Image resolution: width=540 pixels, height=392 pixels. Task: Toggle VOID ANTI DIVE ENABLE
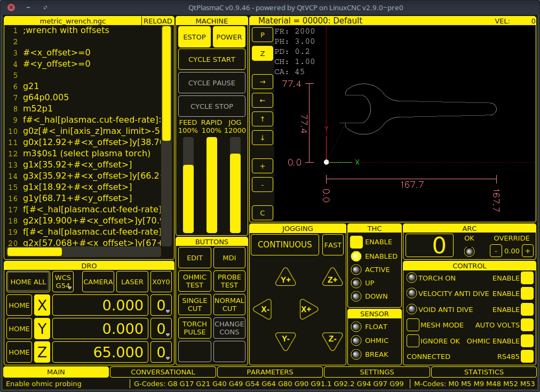tap(527, 309)
